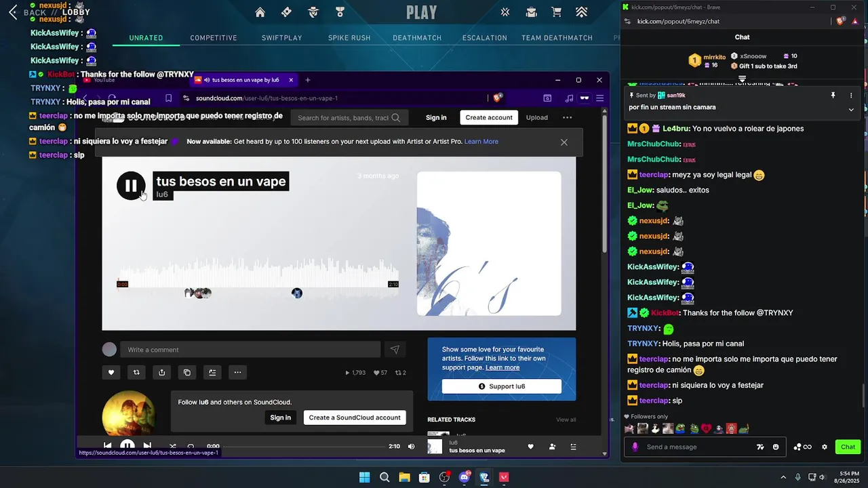Viewport: 868px width, 488px height.
Task: Follow the artist from the bottom player bar
Action: click(x=552, y=447)
